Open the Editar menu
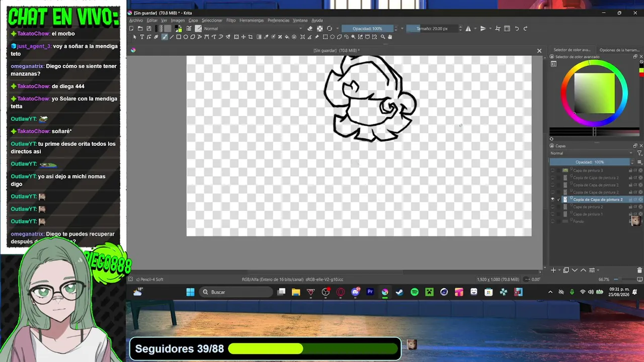 [152, 21]
